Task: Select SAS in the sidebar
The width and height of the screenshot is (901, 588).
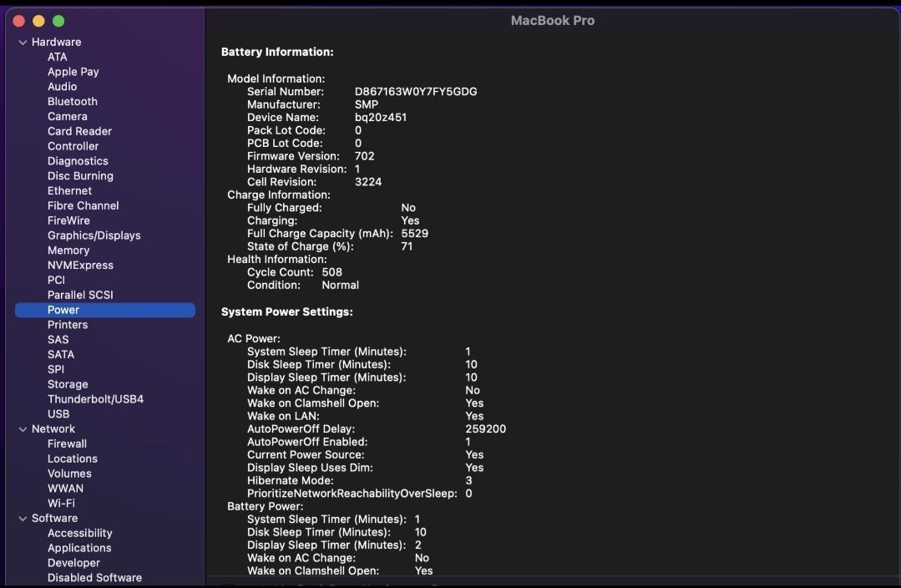Action: pos(58,340)
